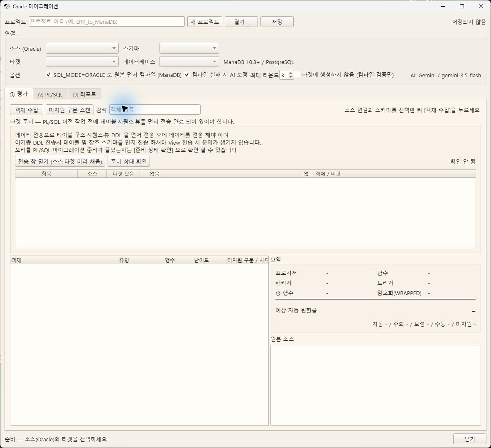
Task: Click 전송 창 열기 (소스·타겟 미리 채움) button
Action: coord(60,161)
